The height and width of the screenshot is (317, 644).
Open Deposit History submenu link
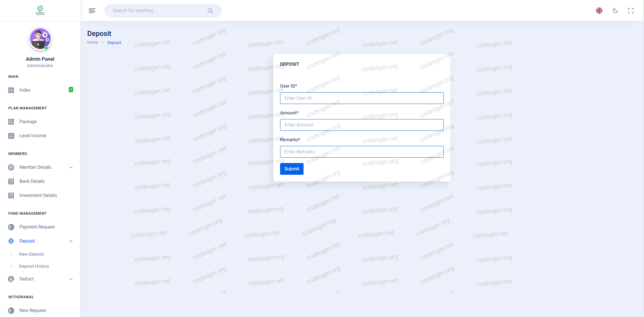click(x=34, y=266)
